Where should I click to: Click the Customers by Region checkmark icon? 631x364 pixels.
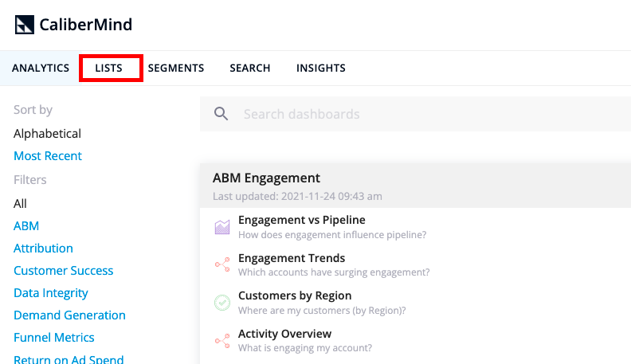(222, 303)
